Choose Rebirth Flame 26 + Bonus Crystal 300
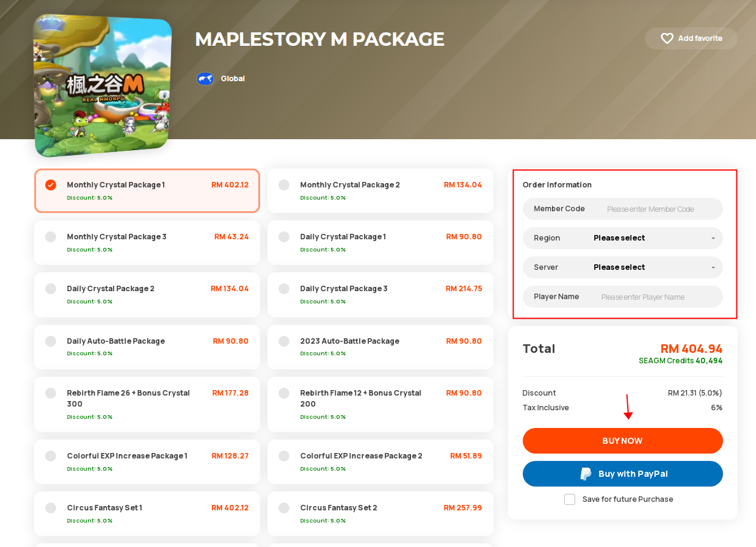Image resolution: width=756 pixels, height=547 pixels. coord(147,404)
